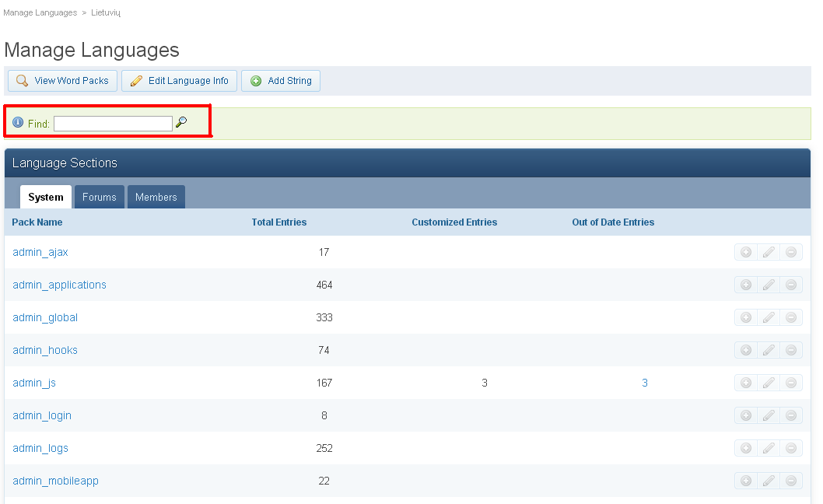Click the minus icon for admin_login pack
Screen dimensions: 823x504
(x=791, y=416)
